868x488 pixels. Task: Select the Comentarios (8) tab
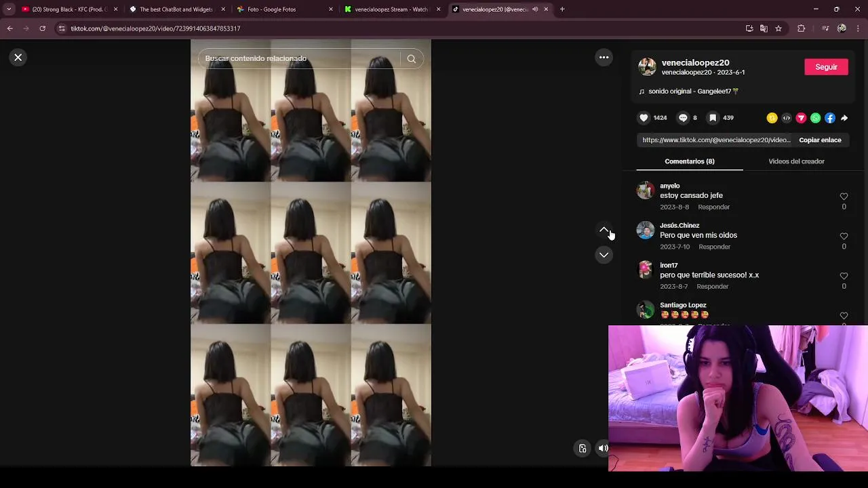[690, 161]
